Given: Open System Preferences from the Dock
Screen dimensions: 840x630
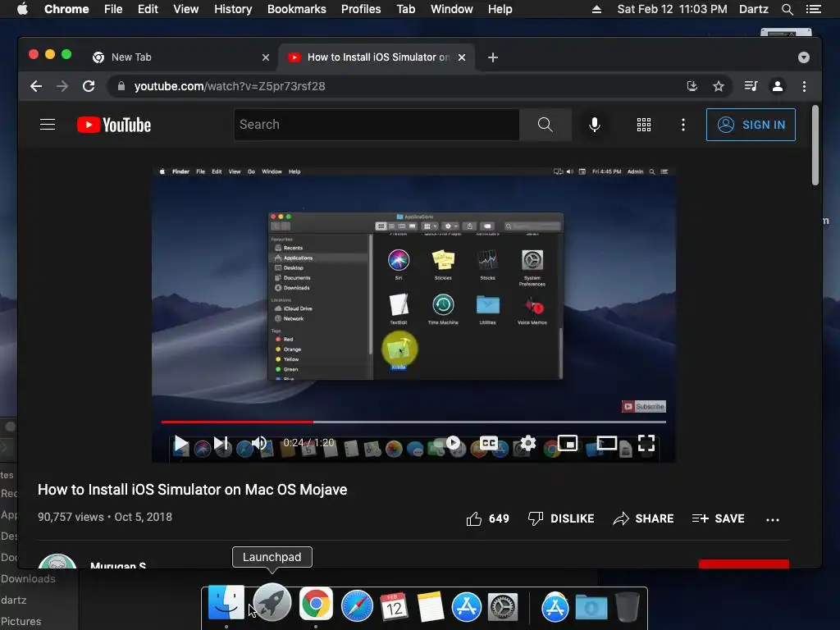Looking at the screenshot, I should (503, 607).
